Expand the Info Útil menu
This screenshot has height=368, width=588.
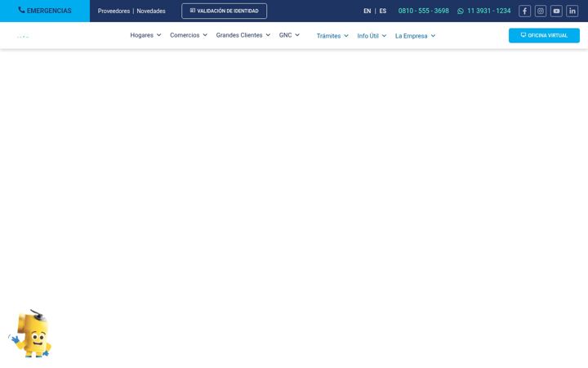pyautogui.click(x=372, y=36)
